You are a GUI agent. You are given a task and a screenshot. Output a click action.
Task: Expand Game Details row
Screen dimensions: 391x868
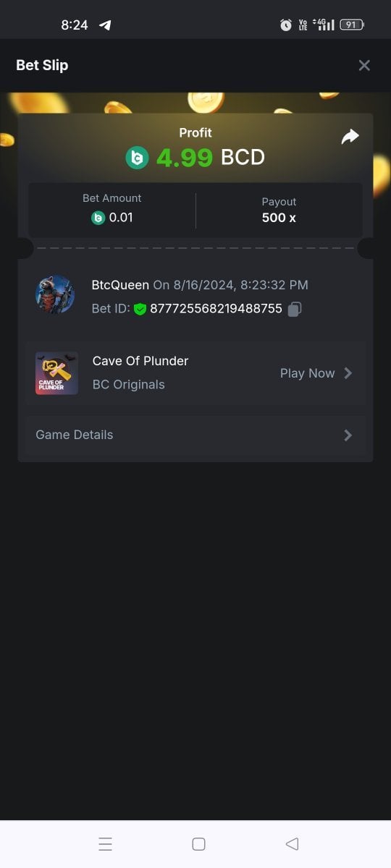195,435
